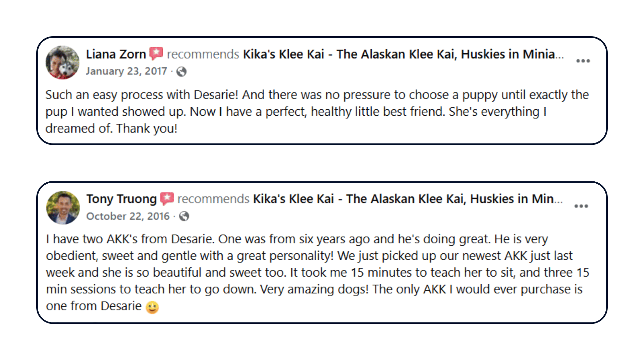Viewport: 644px width, 362px height.
Task: Click the word 'recommends' in Tony Truong's header
Action: point(213,199)
